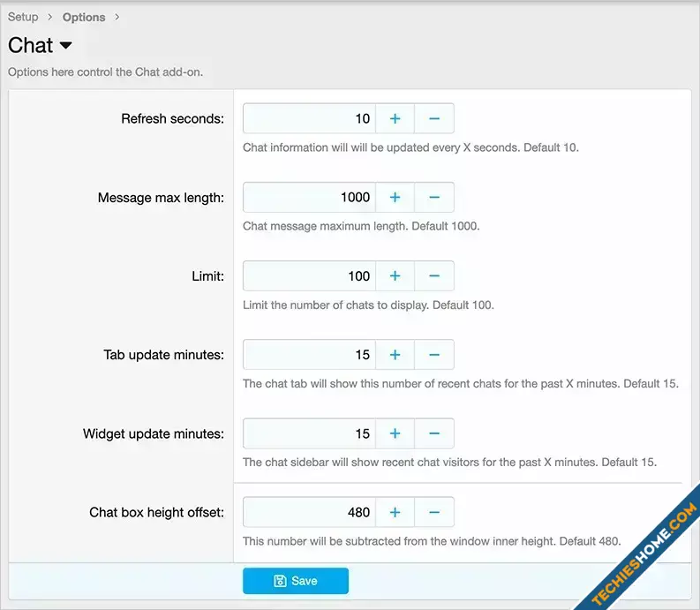Image resolution: width=700 pixels, height=610 pixels.
Task: Focus the Refresh seconds input field
Action: [309, 118]
